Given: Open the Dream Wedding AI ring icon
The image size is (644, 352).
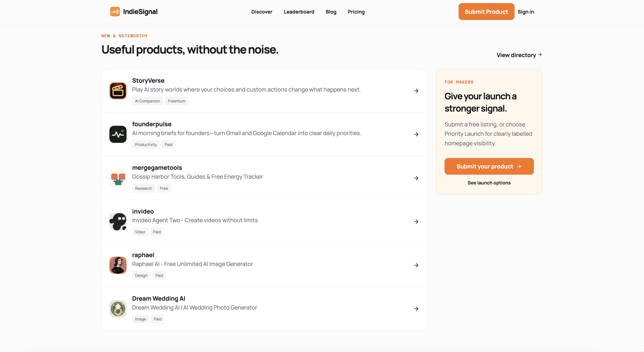Looking at the screenshot, I should click(x=118, y=309).
